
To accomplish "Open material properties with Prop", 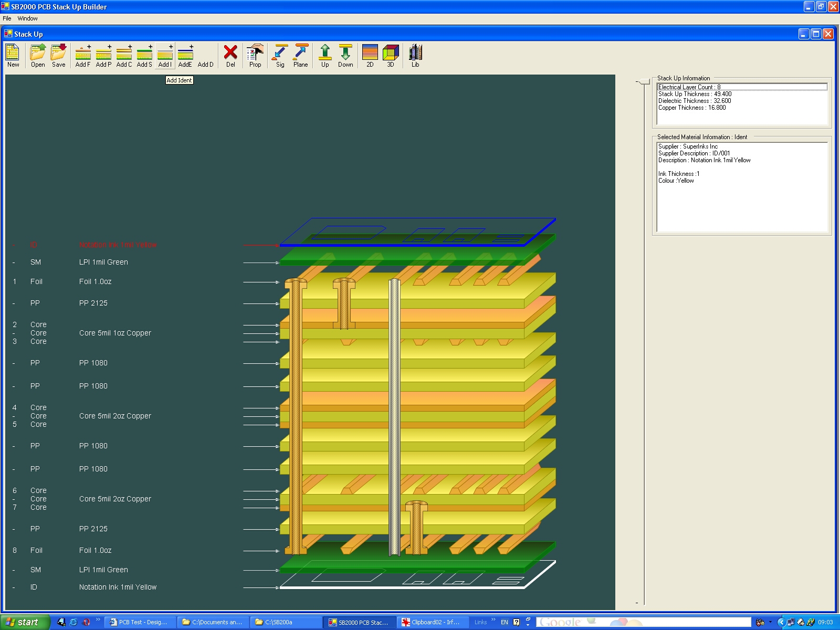I will tap(255, 56).
